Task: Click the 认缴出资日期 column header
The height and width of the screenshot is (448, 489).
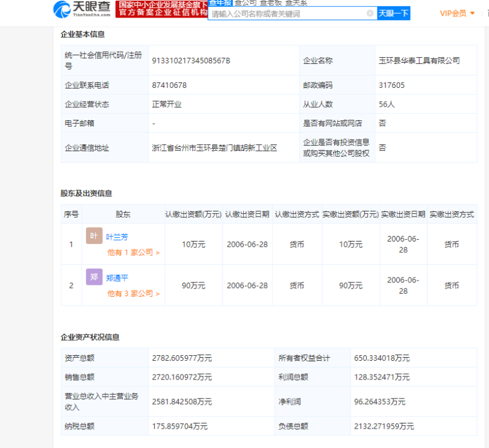Action: [247, 215]
